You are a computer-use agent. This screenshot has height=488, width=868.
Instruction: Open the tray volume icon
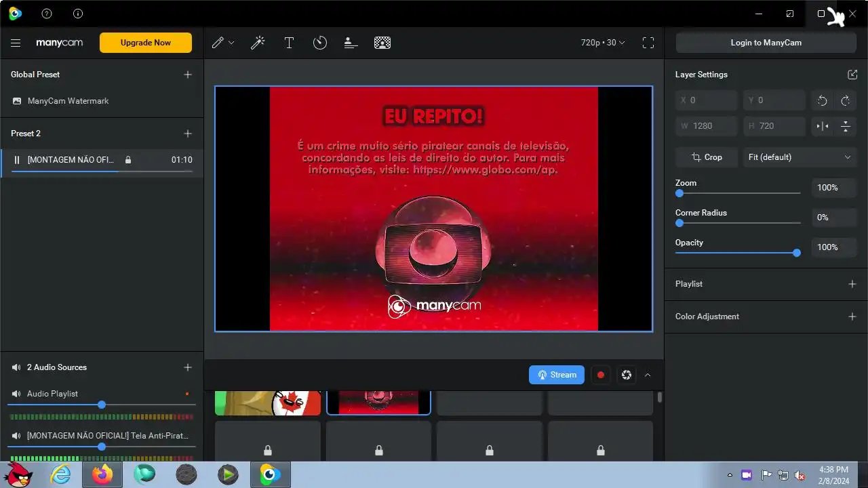click(x=800, y=475)
